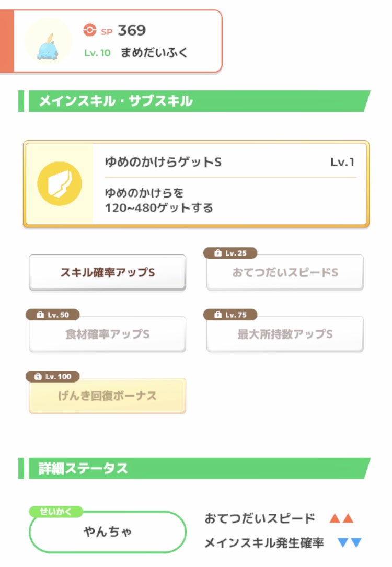Open the ゆめのかけらゲットS main skill card

tap(230, 183)
